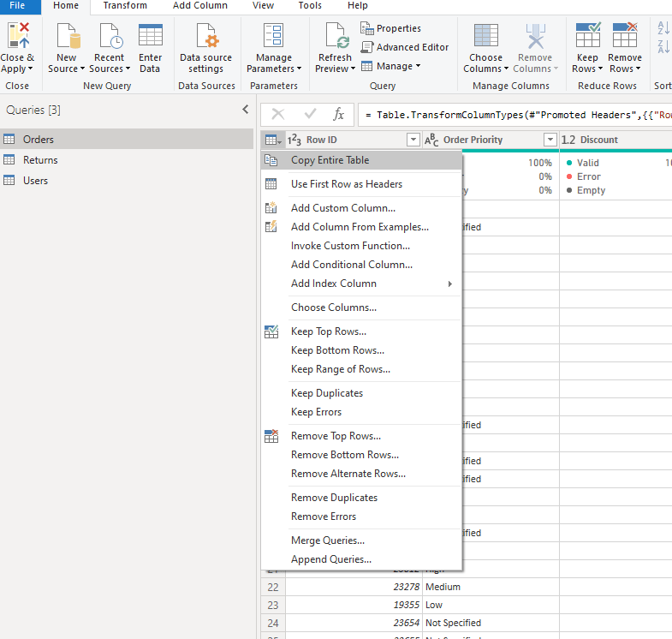Expand the Manage Parameters dropdown arrow

point(299,69)
